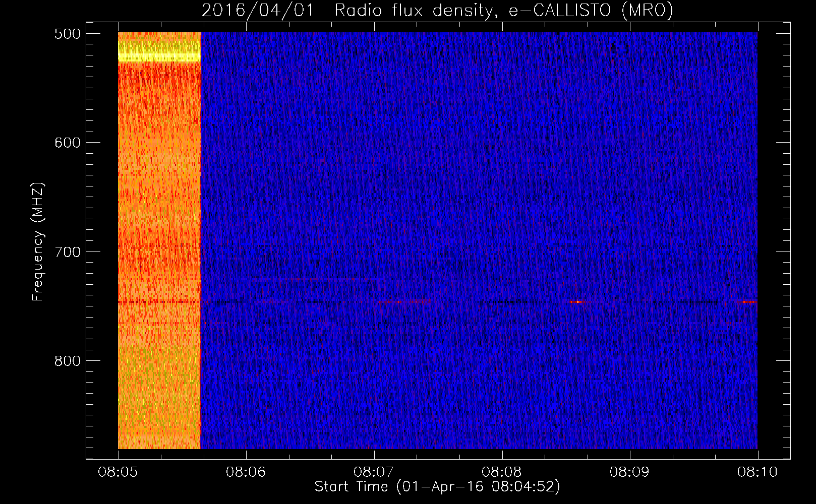Click the 08:07 time tick label
The image size is (816, 504).
[374, 472]
